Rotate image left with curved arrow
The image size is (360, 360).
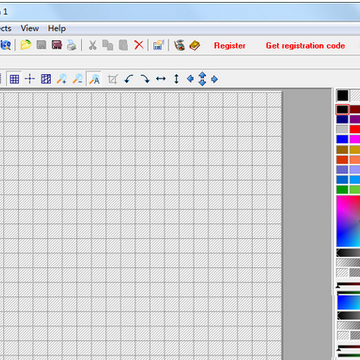129,79
